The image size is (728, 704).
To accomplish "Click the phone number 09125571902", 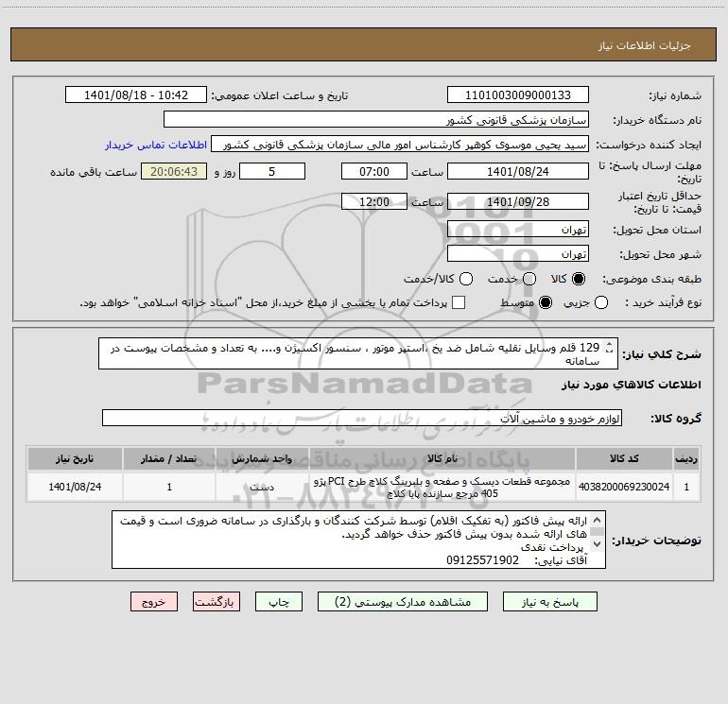I will 482,560.
